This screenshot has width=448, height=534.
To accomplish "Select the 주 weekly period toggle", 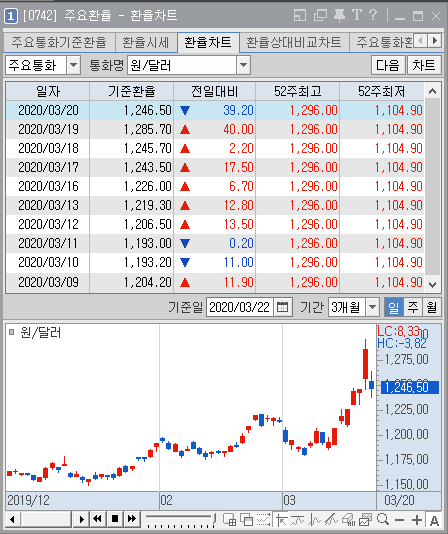I will pyautogui.click(x=413, y=307).
